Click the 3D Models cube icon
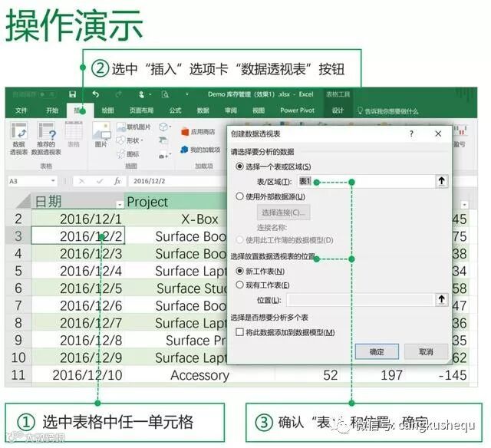 tap(163, 127)
